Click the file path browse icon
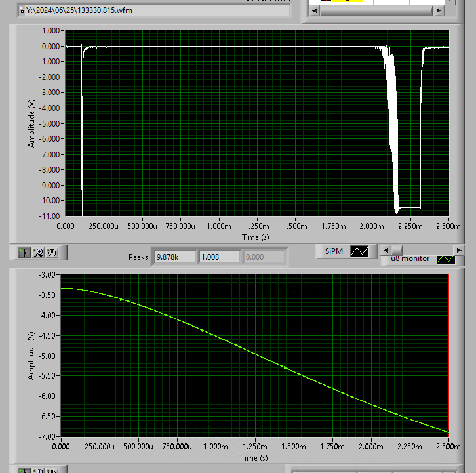The width and height of the screenshot is (476, 473). point(22,10)
